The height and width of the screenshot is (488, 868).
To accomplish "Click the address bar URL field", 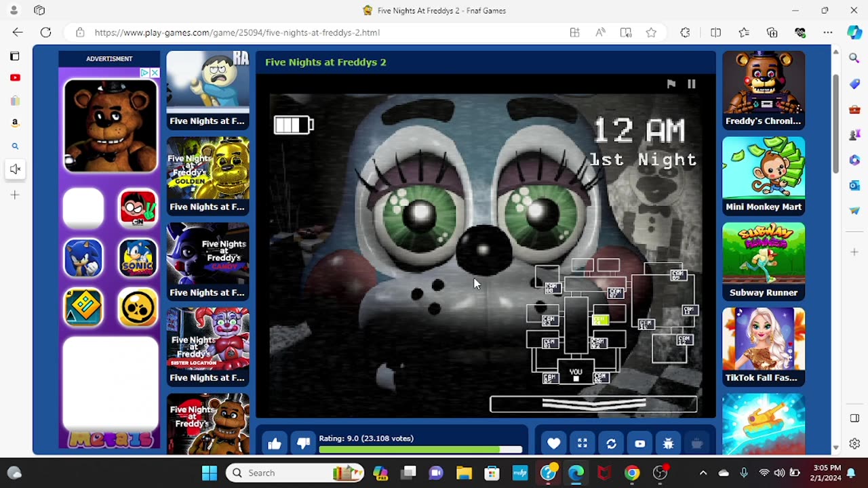I will (319, 33).
